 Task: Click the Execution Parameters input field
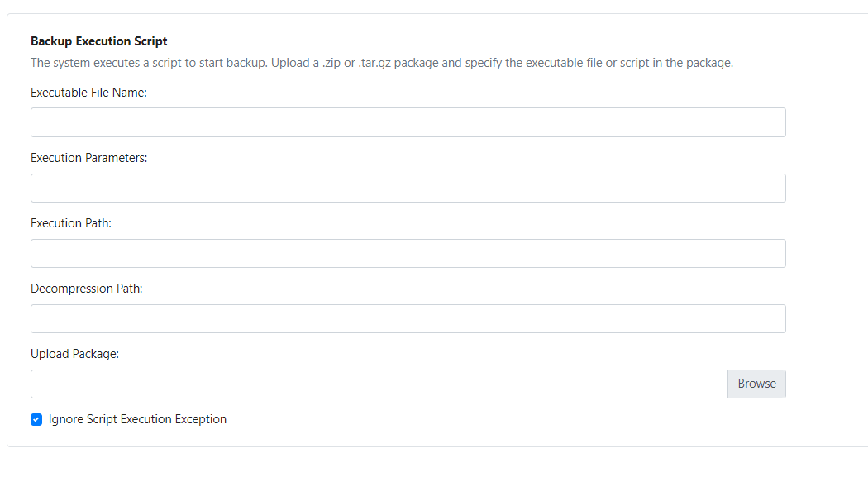tap(408, 188)
